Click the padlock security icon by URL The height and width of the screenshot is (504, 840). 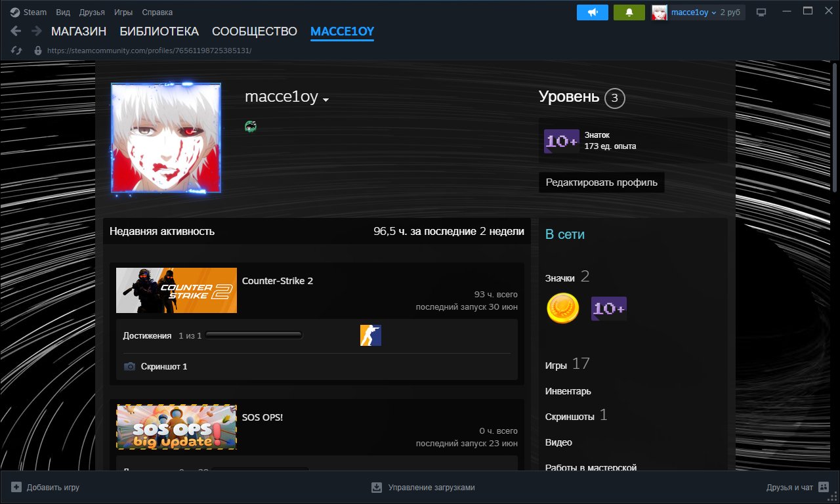click(37, 51)
